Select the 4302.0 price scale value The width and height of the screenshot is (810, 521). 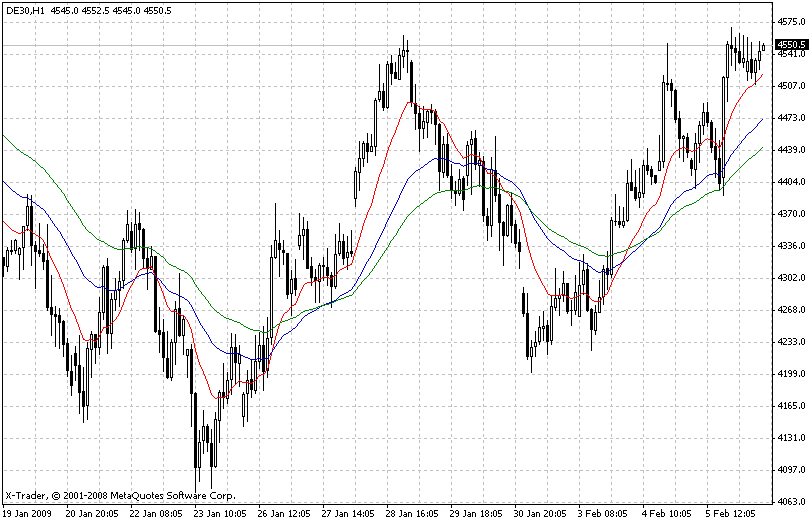(x=791, y=278)
